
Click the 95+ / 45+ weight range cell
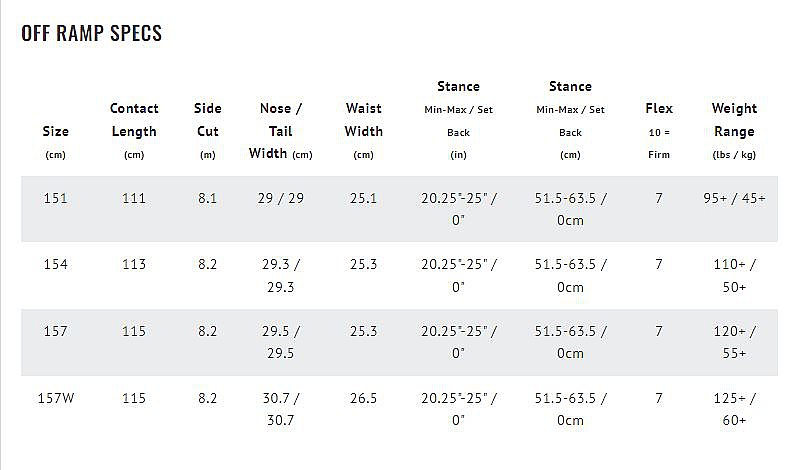[x=734, y=198]
